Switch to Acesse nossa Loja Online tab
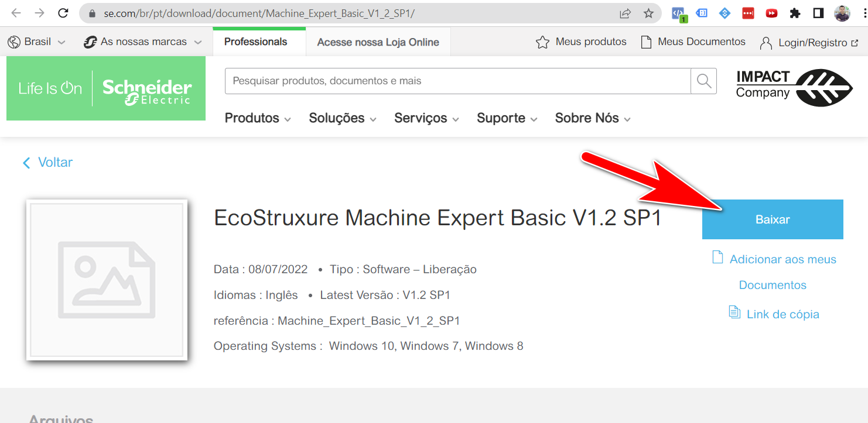868x423 pixels. (378, 42)
